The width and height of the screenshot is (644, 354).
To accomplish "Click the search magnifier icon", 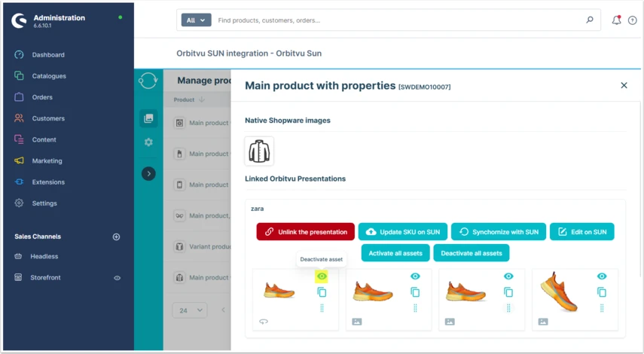I will coord(589,20).
